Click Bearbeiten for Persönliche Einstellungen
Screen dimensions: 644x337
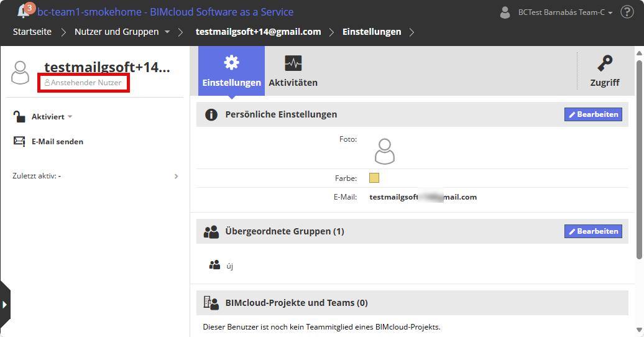coord(593,114)
